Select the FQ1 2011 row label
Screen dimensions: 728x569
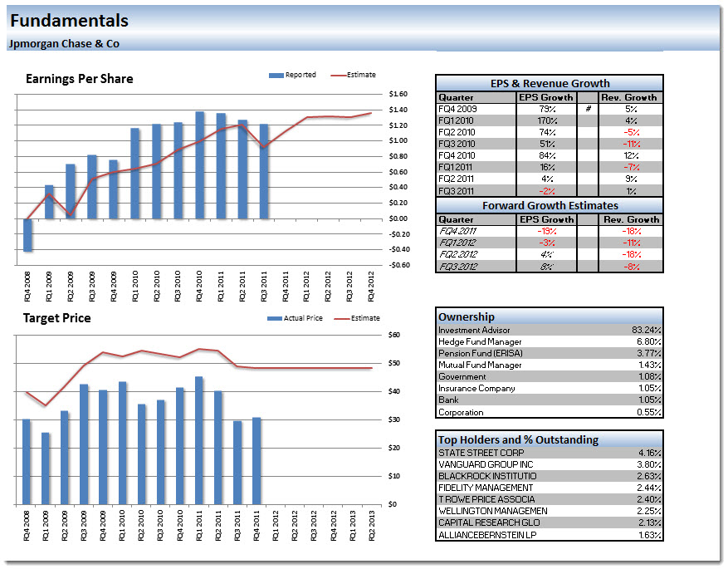coord(456,167)
